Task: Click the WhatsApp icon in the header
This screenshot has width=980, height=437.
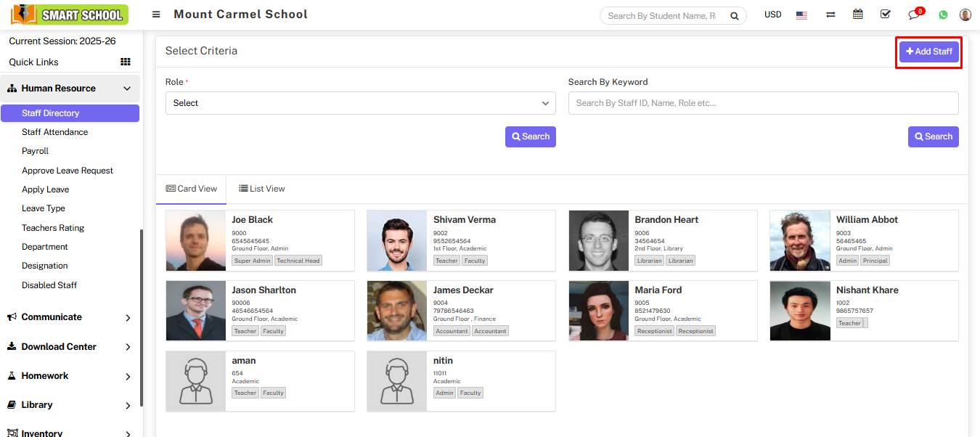Action: coord(942,14)
